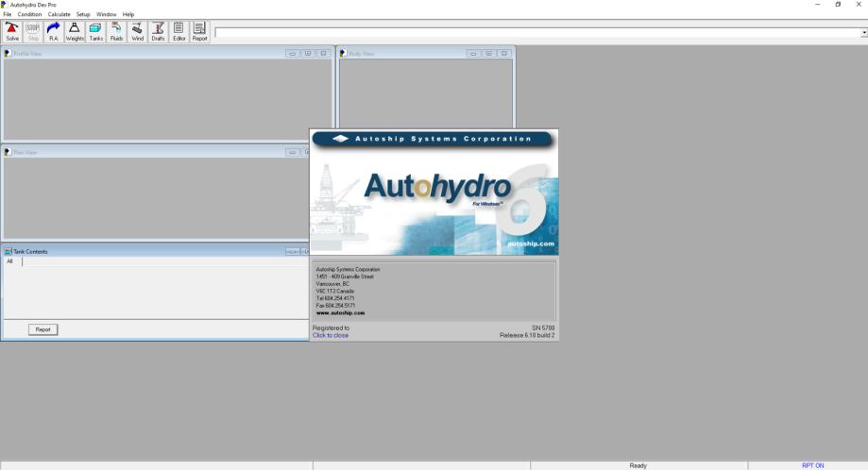Minimize the Body View window
The image size is (868, 470).
(x=473, y=54)
